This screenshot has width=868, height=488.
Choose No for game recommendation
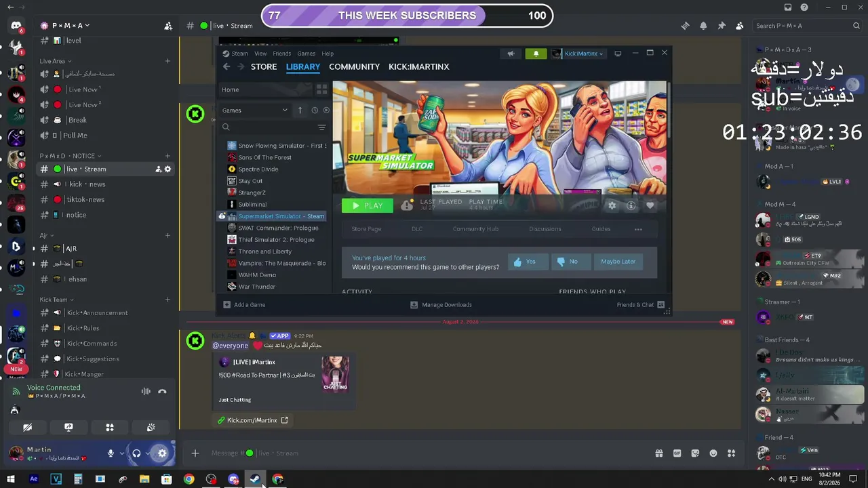[570, 262]
